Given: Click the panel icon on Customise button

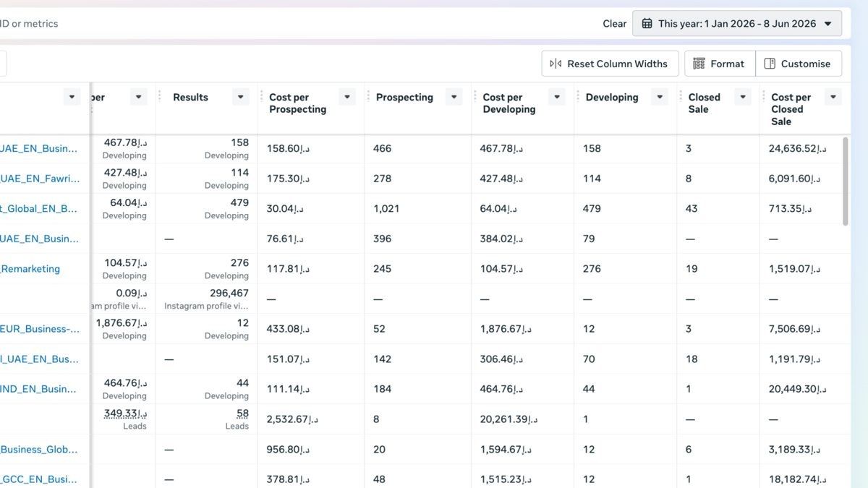Looking at the screenshot, I should (770, 64).
